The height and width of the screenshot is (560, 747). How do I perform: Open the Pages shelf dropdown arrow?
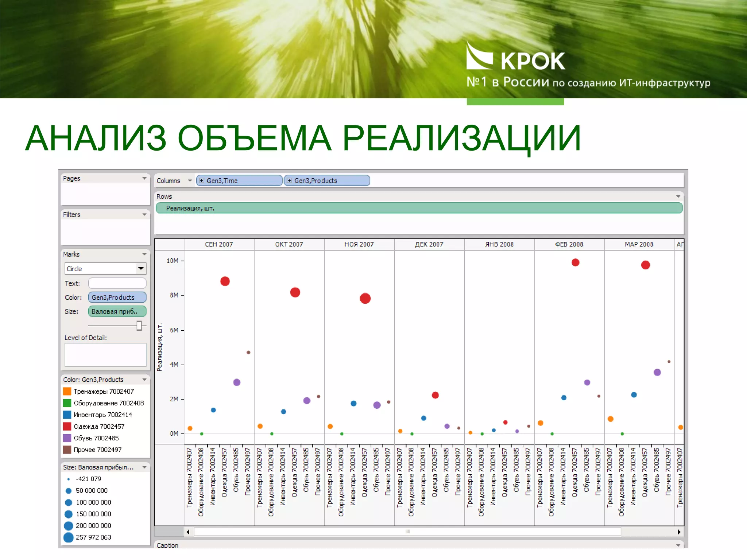[144, 178]
